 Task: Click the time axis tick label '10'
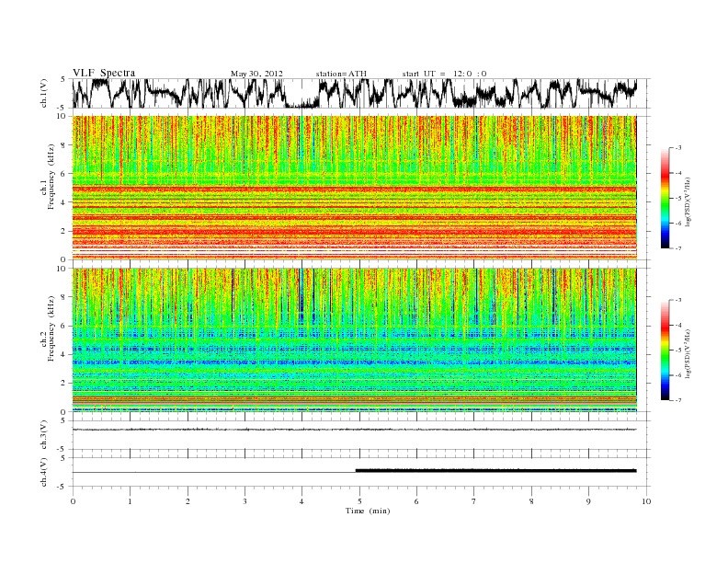coord(646,501)
